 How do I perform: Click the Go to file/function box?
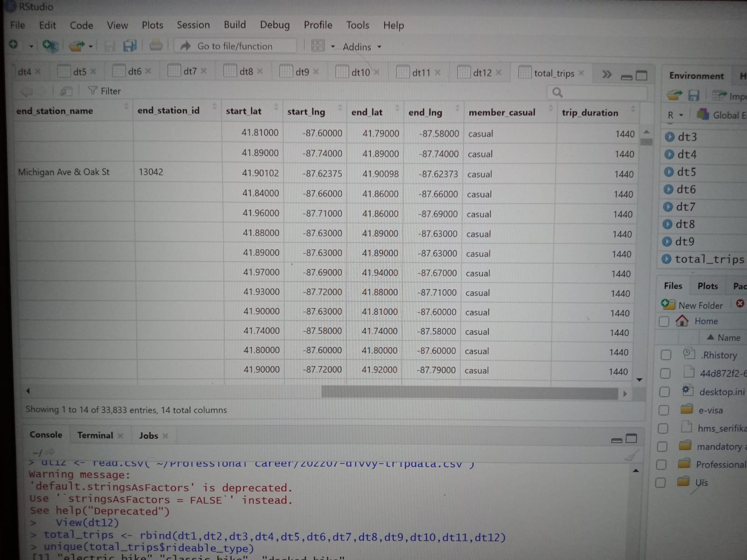(235, 46)
